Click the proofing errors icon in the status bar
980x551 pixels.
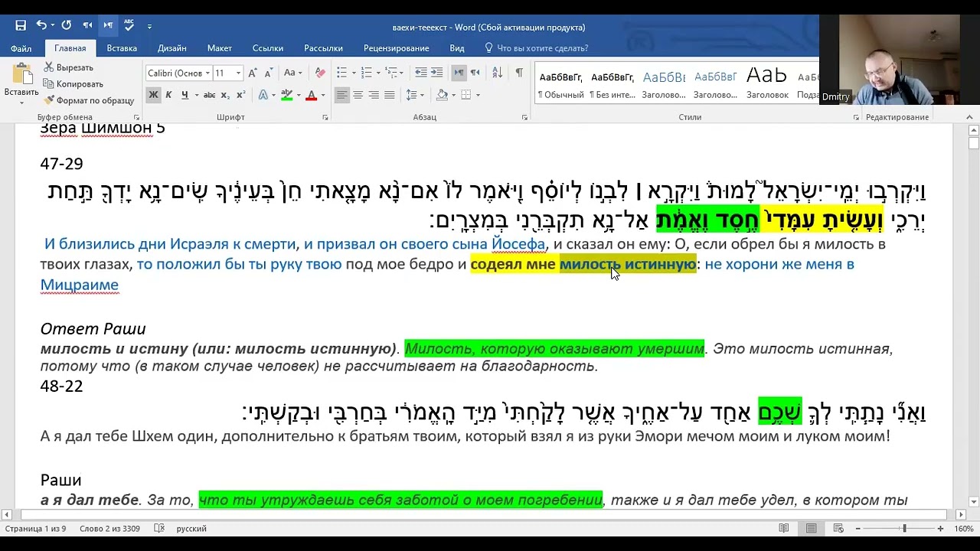point(159,529)
